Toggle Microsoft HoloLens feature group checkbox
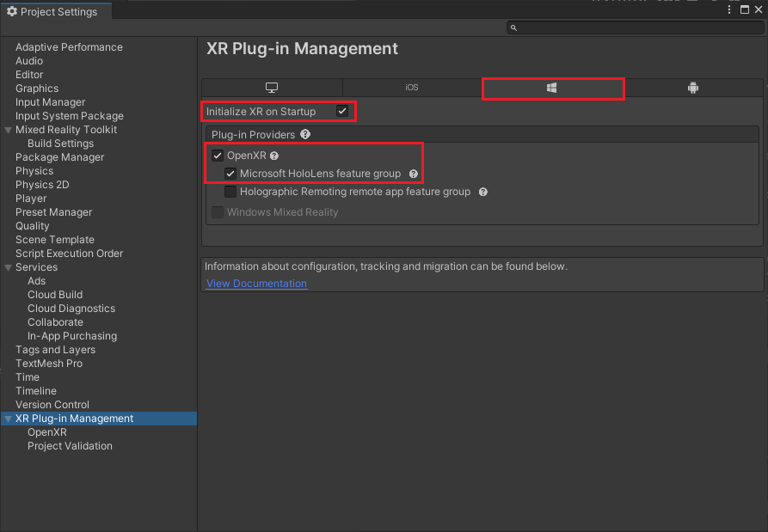The height and width of the screenshot is (532, 768). [230, 174]
